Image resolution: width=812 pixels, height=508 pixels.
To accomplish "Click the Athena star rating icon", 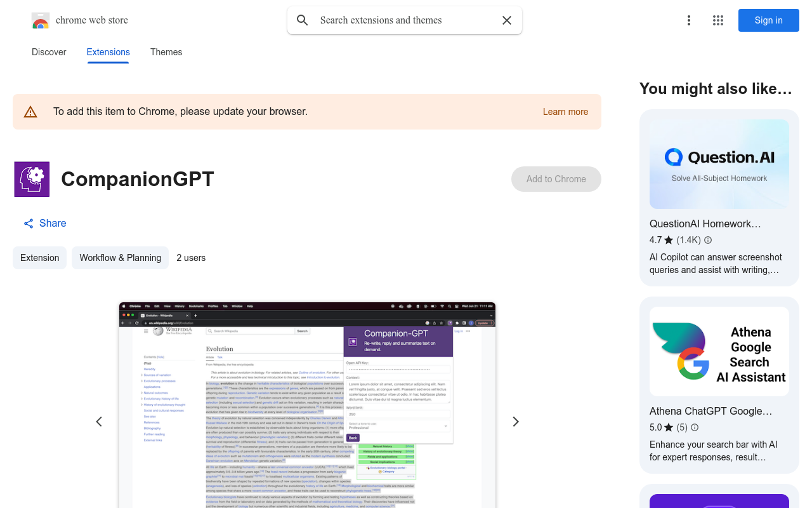I will click(x=669, y=427).
